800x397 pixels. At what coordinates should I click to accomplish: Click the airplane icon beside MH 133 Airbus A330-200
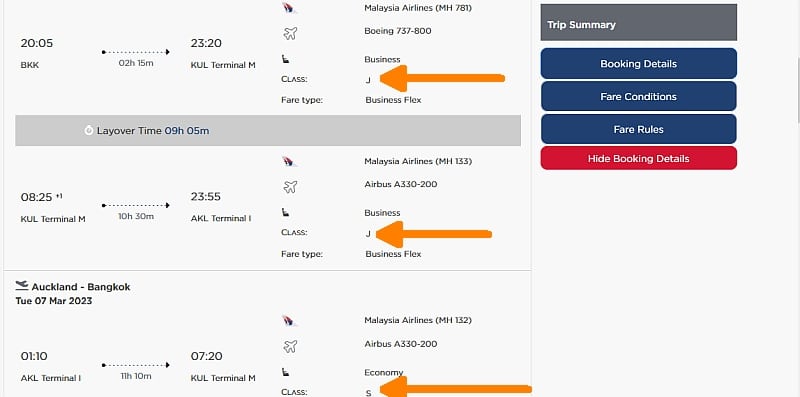(290, 187)
